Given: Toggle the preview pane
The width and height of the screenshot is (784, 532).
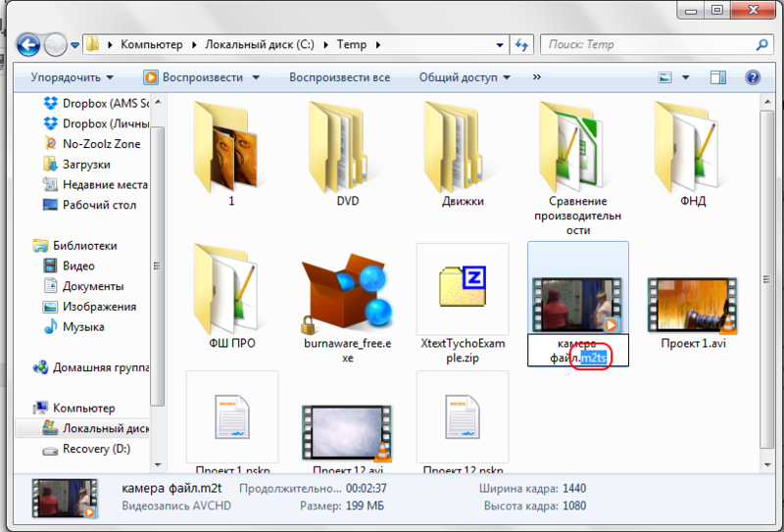Looking at the screenshot, I should (718, 77).
